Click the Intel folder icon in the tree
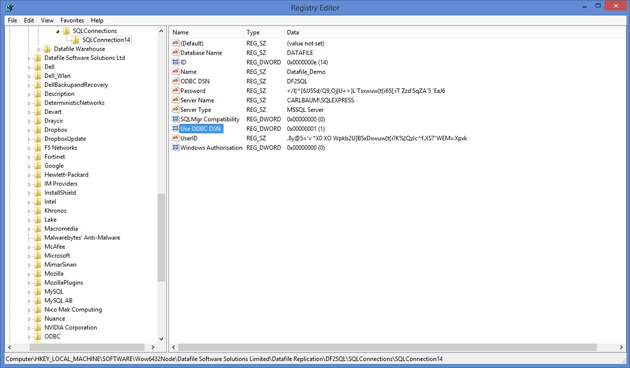 [x=38, y=202]
